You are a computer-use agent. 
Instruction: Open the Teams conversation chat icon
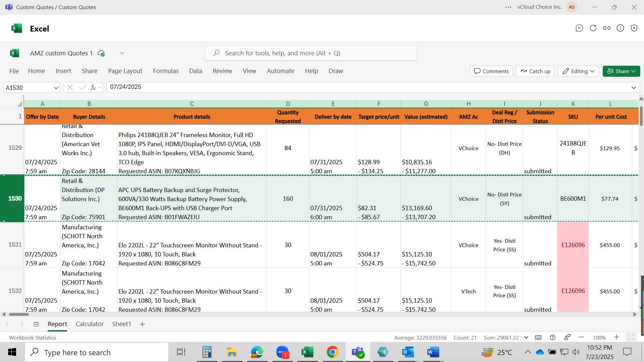pos(579,28)
